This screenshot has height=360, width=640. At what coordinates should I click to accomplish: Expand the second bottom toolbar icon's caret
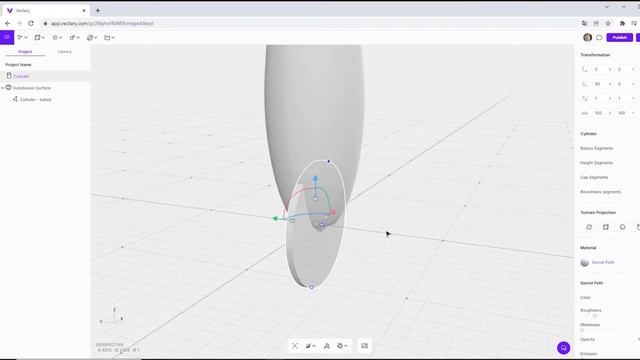314,346
